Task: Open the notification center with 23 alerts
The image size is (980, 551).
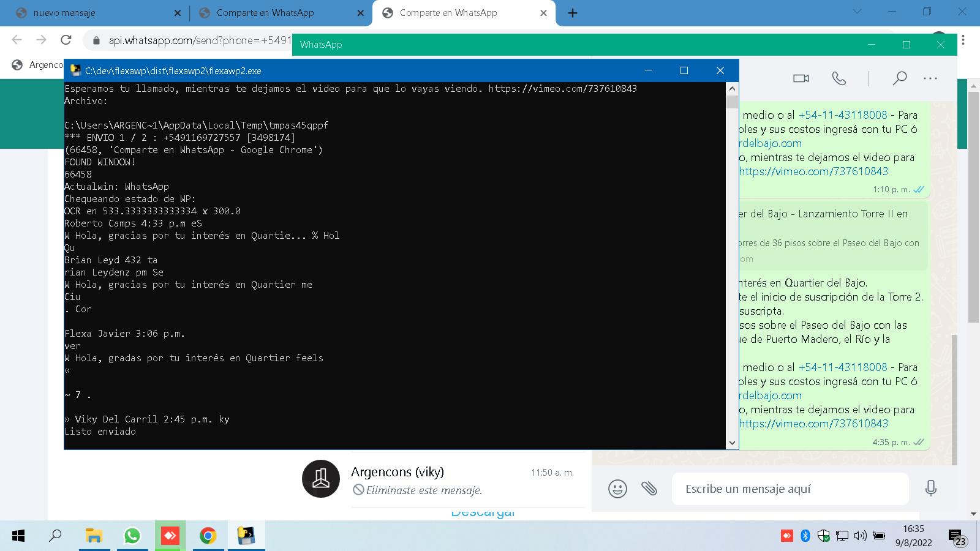Action: (957, 538)
